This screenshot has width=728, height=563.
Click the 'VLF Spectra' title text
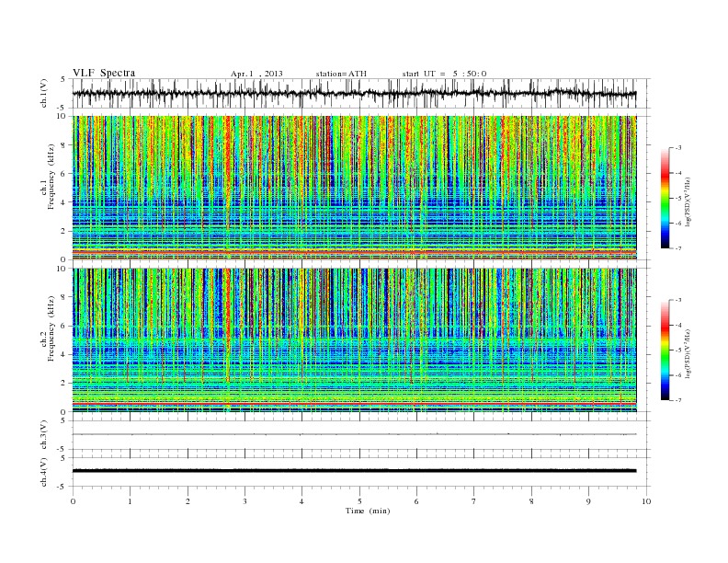[104, 73]
